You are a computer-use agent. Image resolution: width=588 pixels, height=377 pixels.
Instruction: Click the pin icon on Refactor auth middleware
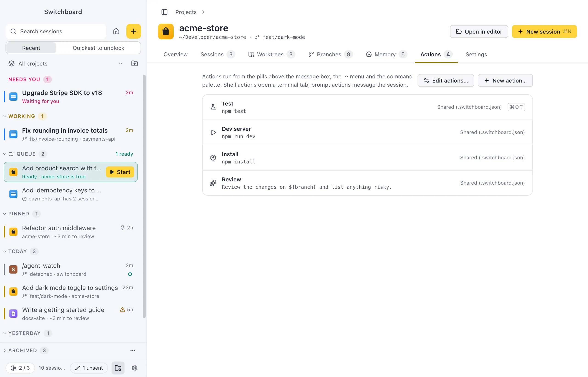[x=123, y=228]
